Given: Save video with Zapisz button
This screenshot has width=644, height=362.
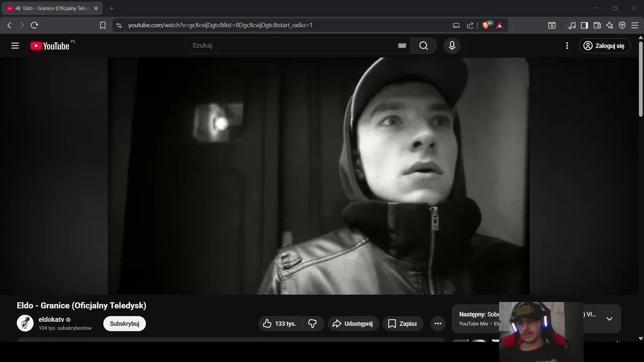Looking at the screenshot, I should (x=403, y=324).
